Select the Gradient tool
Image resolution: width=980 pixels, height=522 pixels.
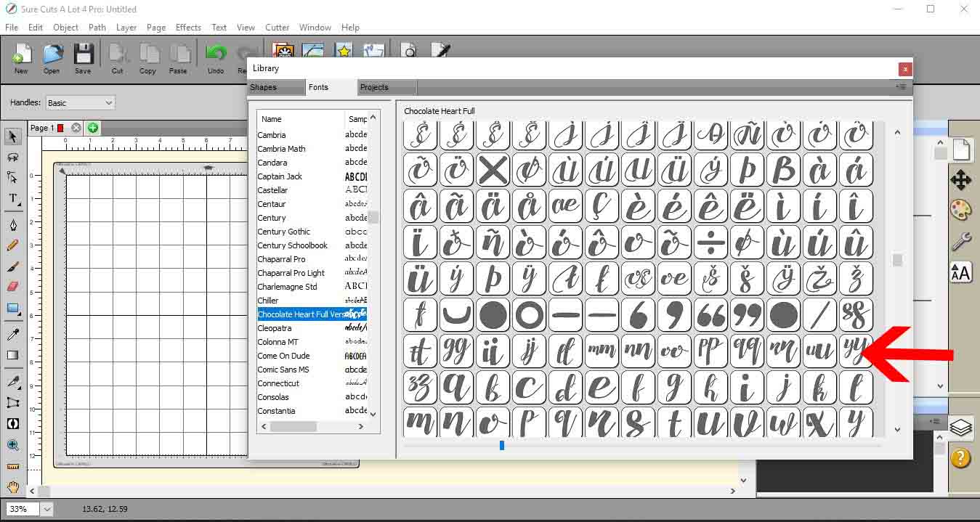pyautogui.click(x=12, y=355)
